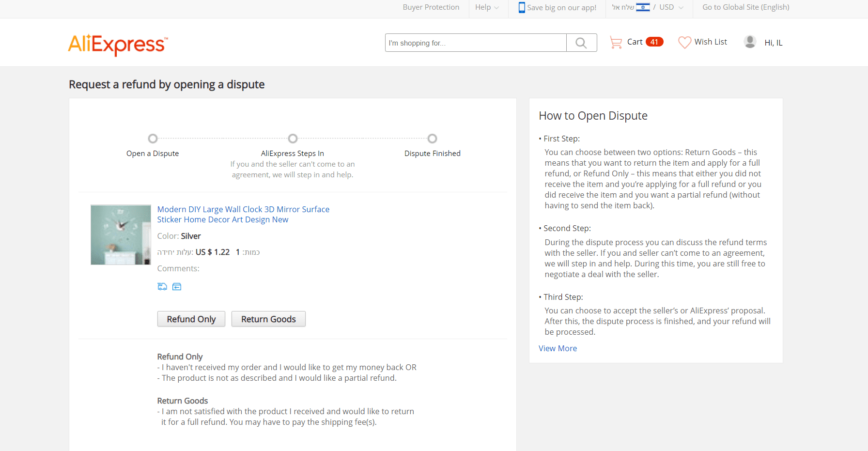Click the Return Goods explanation heading
The width and height of the screenshot is (868, 451).
[x=183, y=401]
